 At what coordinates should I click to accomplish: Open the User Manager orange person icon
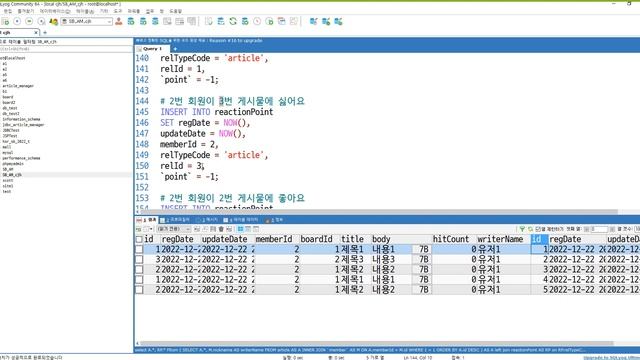119,21
